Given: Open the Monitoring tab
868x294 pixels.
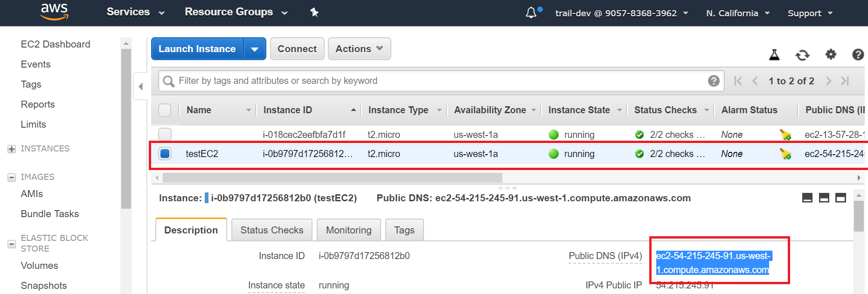Looking at the screenshot, I should point(348,230).
